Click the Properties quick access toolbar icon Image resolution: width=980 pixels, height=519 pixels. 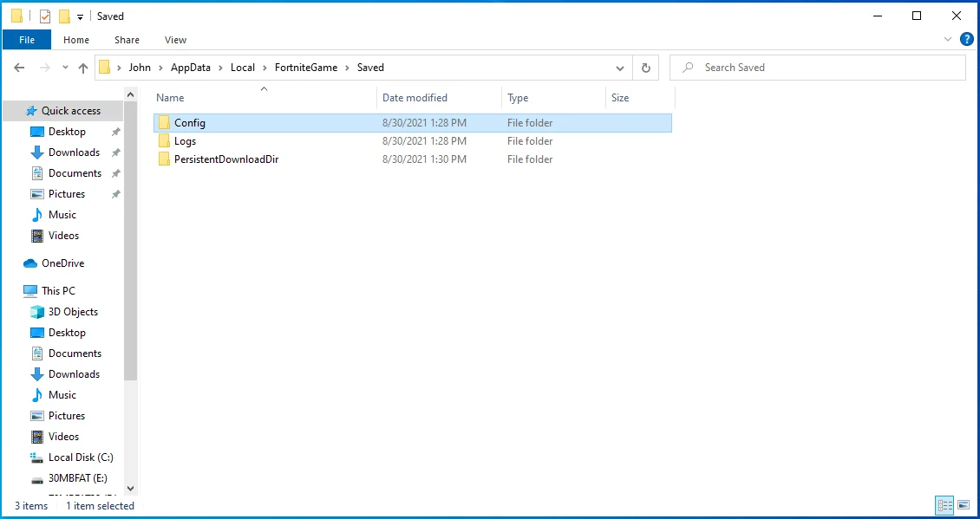pyautogui.click(x=45, y=16)
